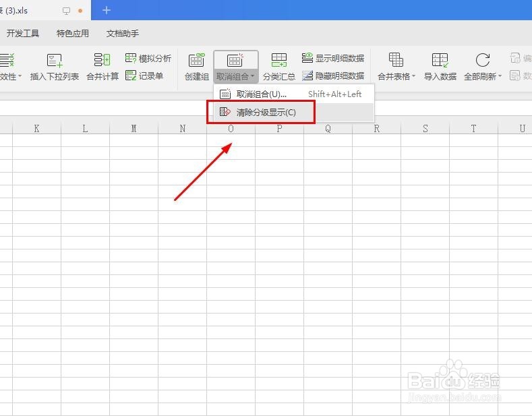Screen dimensions: 532x416
Task: Choose Clear outline (清除分级显示(C)) entry
Action: point(293,112)
